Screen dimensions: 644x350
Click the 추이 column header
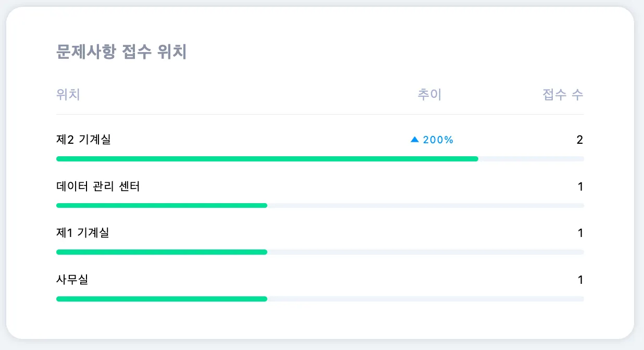tap(429, 95)
